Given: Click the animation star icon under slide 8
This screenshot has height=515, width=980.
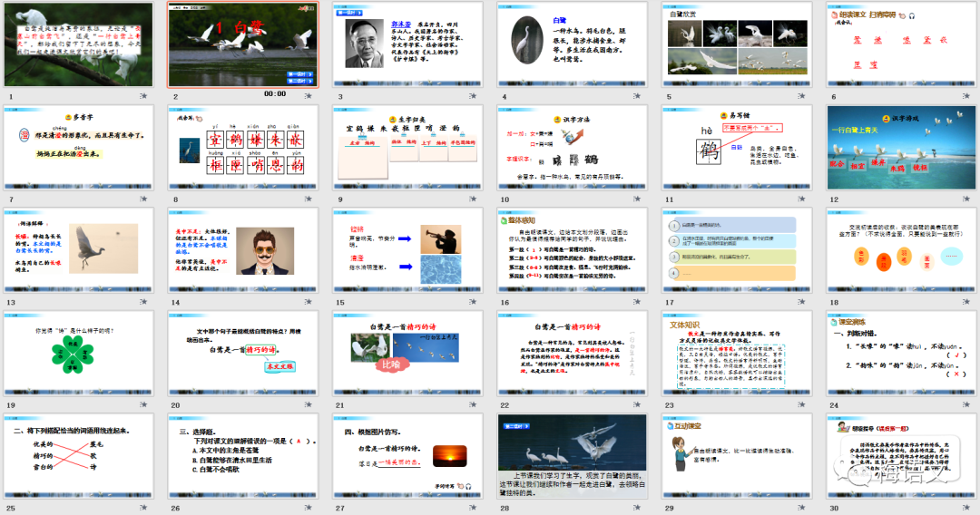Looking at the screenshot, I should pos(308,199).
